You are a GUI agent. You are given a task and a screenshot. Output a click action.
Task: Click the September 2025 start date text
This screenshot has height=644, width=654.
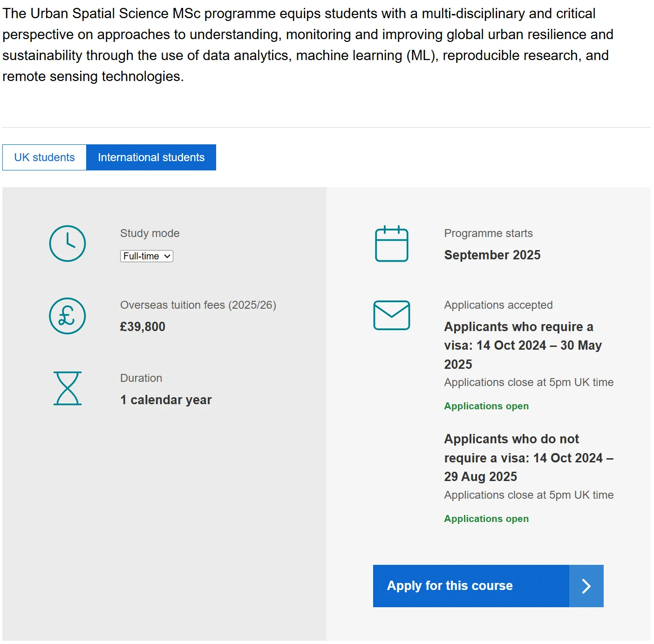[492, 255]
